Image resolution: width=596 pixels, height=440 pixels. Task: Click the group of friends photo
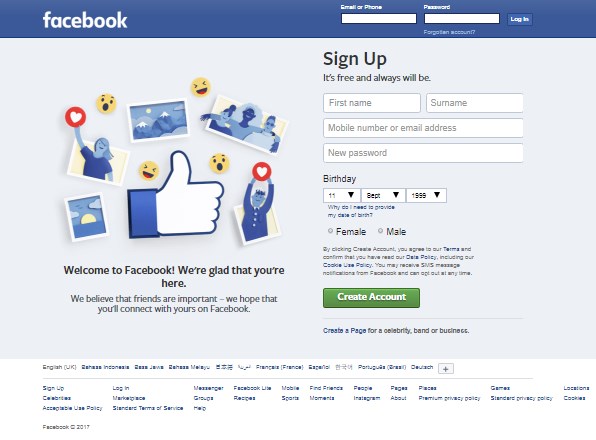pos(246,125)
